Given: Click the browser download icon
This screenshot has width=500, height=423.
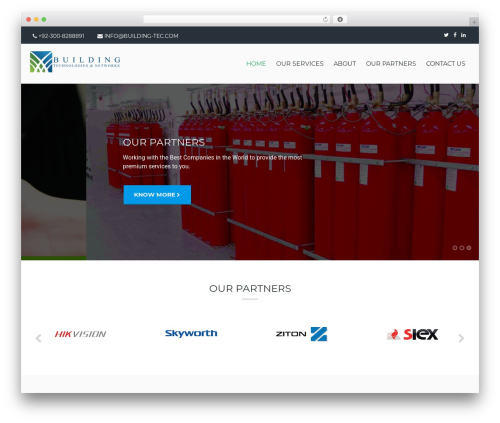Looking at the screenshot, I should pyautogui.click(x=340, y=19).
